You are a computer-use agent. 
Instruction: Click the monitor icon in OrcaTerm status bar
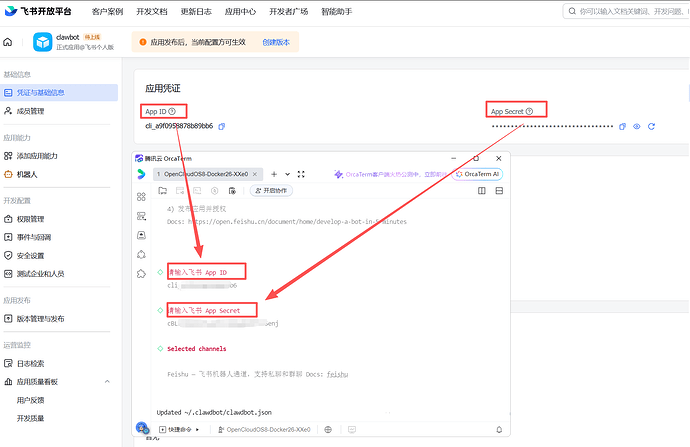click(352, 429)
